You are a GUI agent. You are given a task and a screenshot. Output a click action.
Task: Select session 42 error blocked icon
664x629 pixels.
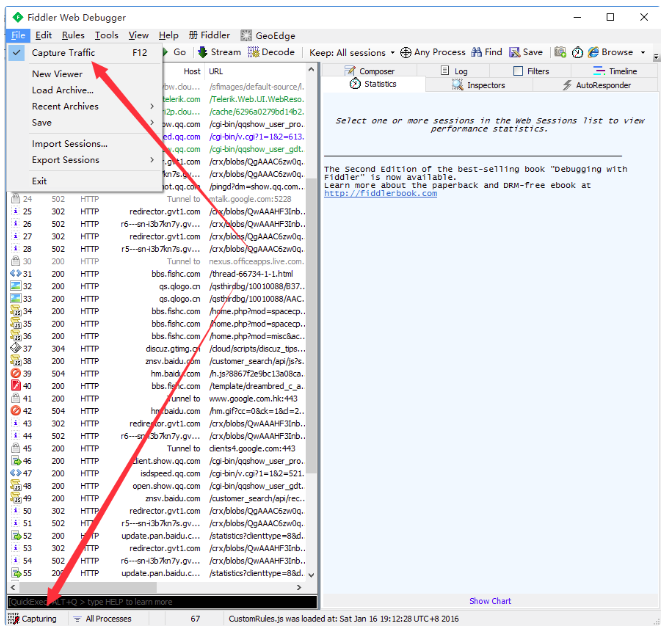[16, 410]
